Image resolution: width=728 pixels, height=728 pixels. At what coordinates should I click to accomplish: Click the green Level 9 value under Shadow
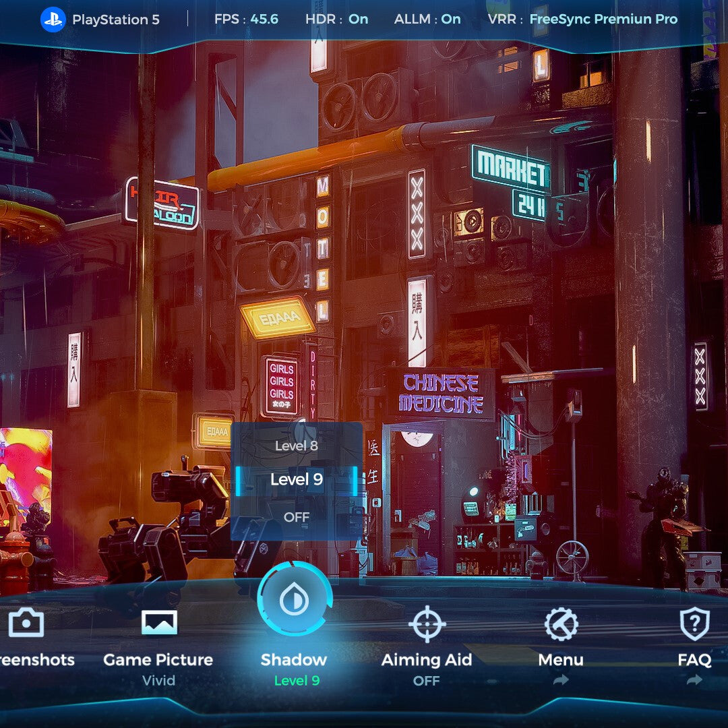point(297,681)
